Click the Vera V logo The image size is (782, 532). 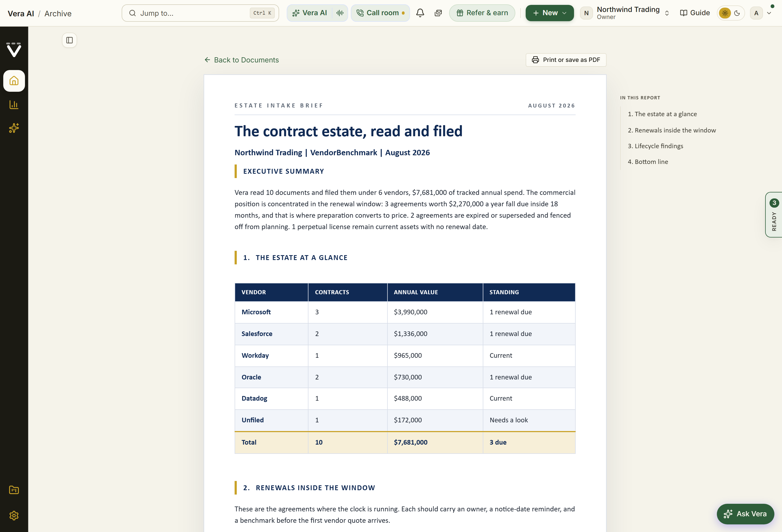pyautogui.click(x=14, y=50)
